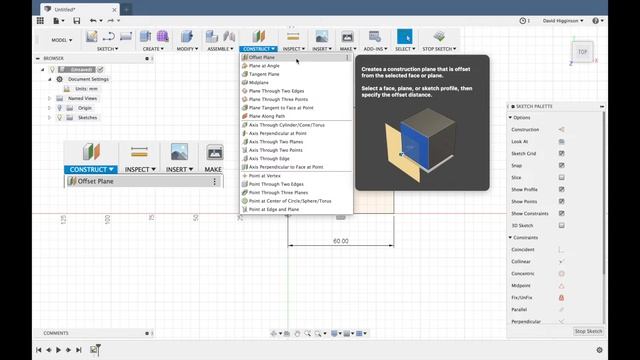
Task: Click the Stop Sketch button in palette
Action: [x=588, y=331]
